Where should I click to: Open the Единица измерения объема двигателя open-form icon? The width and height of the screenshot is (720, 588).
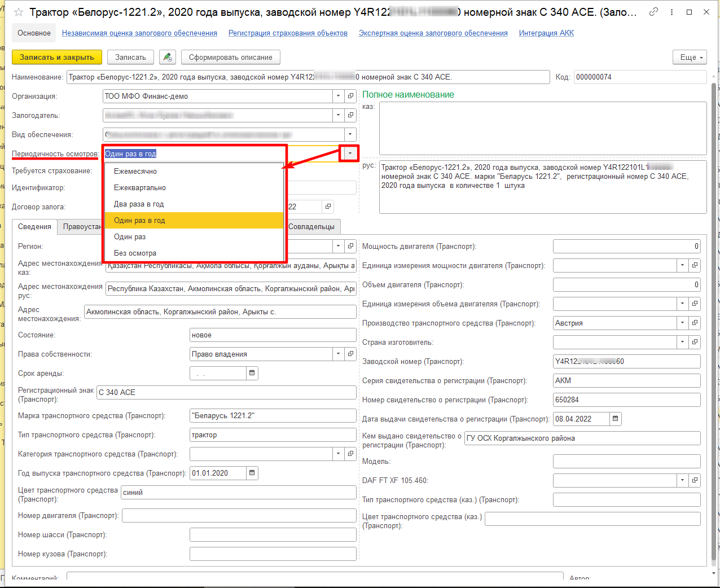click(695, 304)
